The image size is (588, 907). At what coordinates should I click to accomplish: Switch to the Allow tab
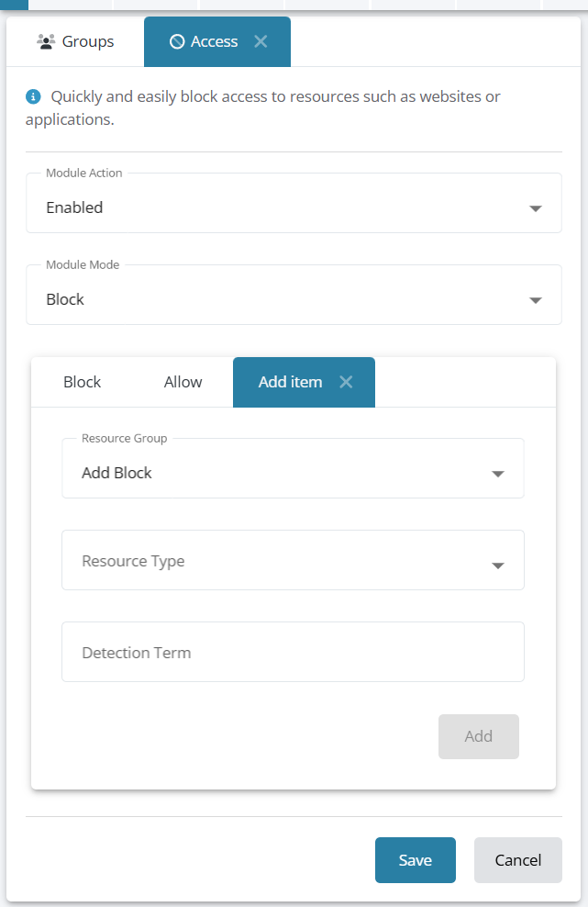183,382
